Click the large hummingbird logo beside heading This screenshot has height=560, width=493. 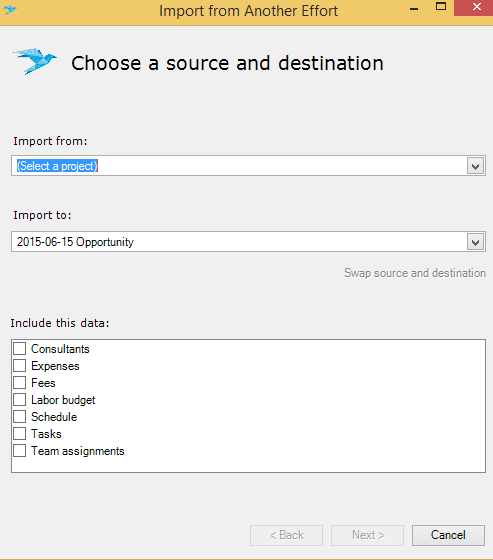[35, 61]
